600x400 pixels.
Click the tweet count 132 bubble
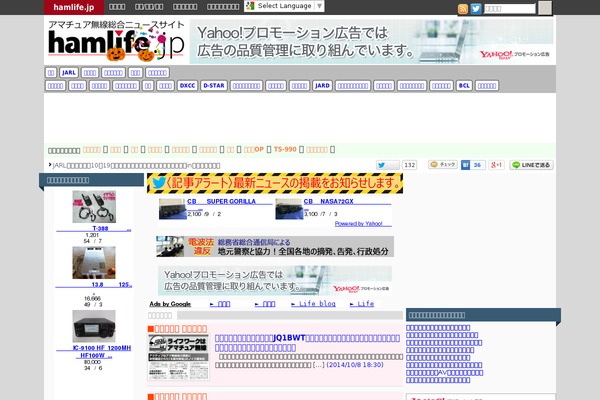(x=409, y=165)
